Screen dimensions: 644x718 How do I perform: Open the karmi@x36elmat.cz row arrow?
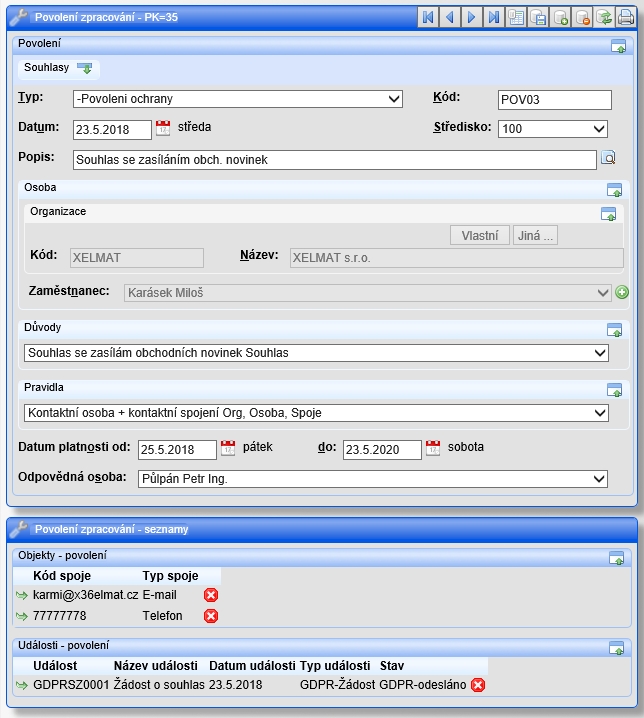pyautogui.click(x=22, y=595)
